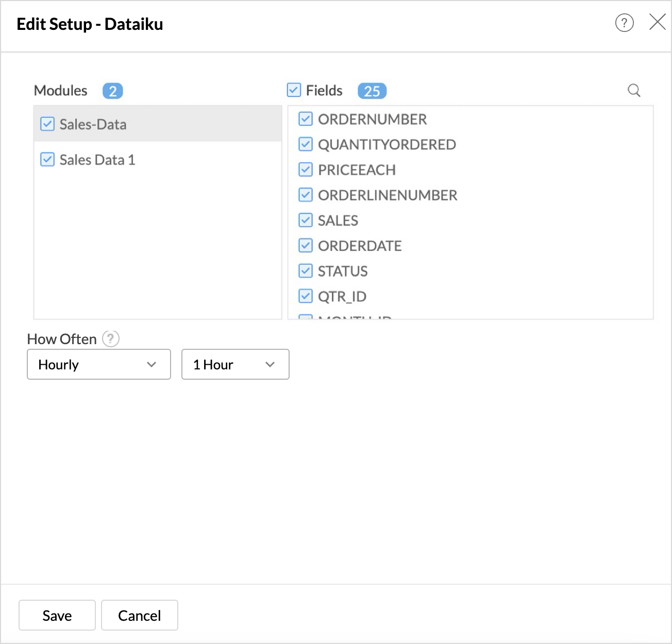Image resolution: width=672 pixels, height=644 pixels.
Task: Untick the ORDERLINENUMBER field checkbox
Action: click(306, 195)
